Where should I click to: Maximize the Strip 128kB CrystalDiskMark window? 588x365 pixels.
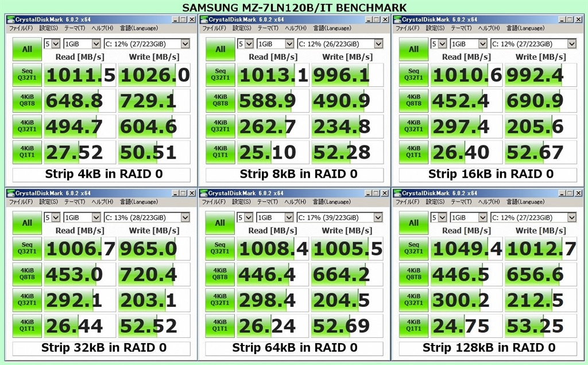click(x=570, y=193)
